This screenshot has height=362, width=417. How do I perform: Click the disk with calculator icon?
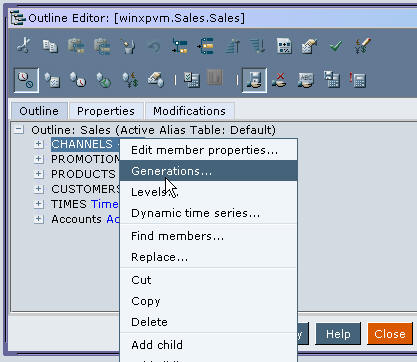click(x=332, y=80)
